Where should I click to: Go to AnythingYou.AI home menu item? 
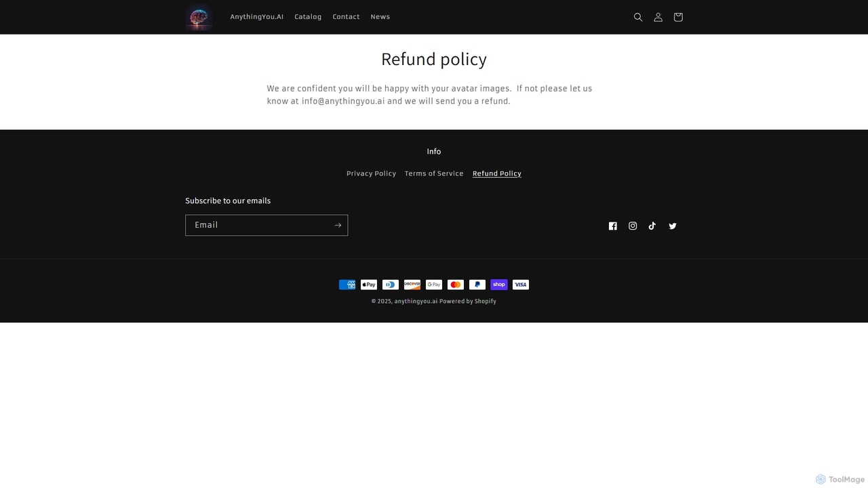click(x=257, y=17)
